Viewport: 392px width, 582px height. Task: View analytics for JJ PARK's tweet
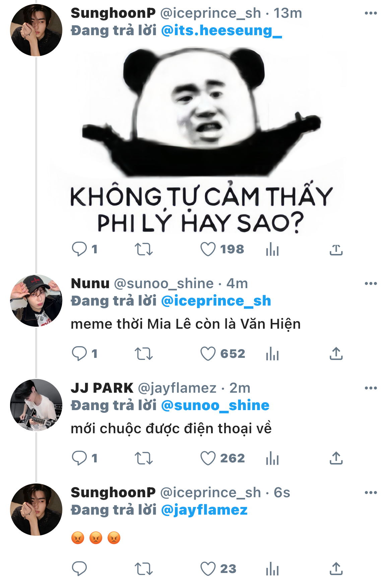272,458
